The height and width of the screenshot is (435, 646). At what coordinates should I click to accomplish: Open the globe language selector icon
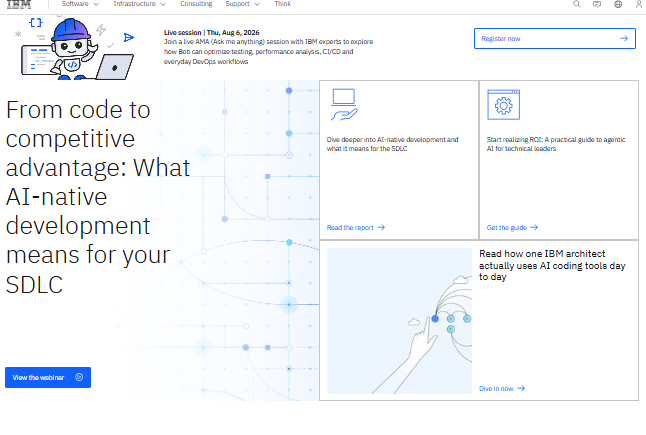(618, 4)
